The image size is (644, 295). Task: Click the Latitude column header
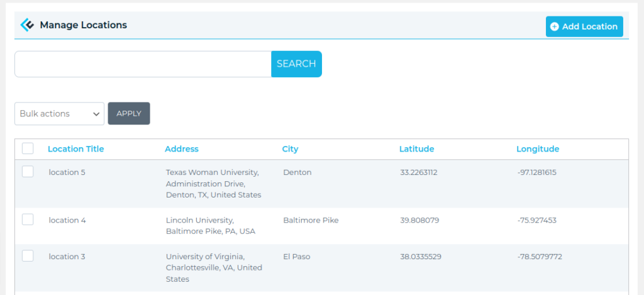point(416,149)
